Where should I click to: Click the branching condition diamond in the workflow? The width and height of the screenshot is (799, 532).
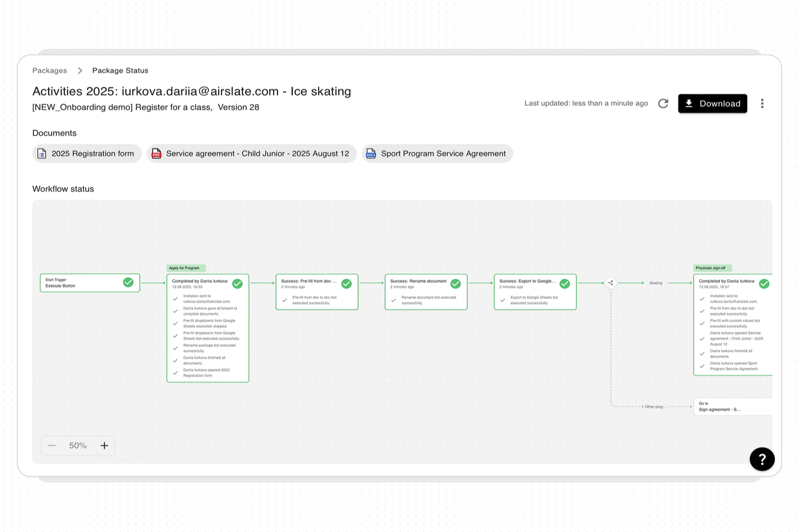click(x=611, y=283)
